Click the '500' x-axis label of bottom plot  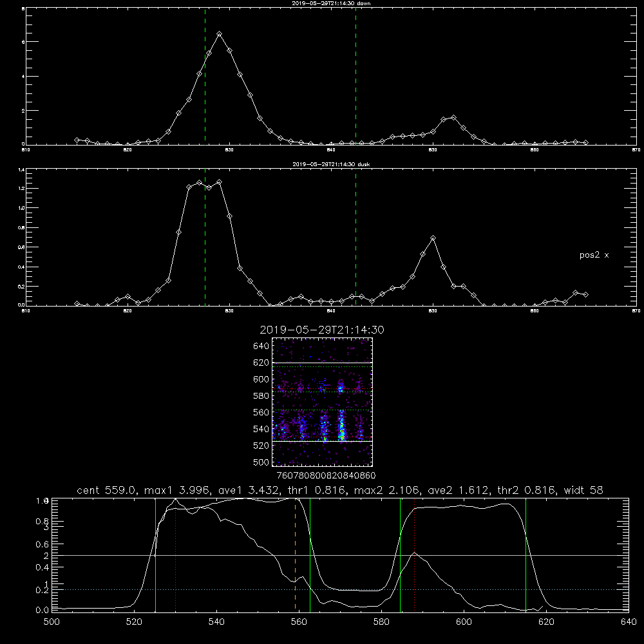coord(52,622)
